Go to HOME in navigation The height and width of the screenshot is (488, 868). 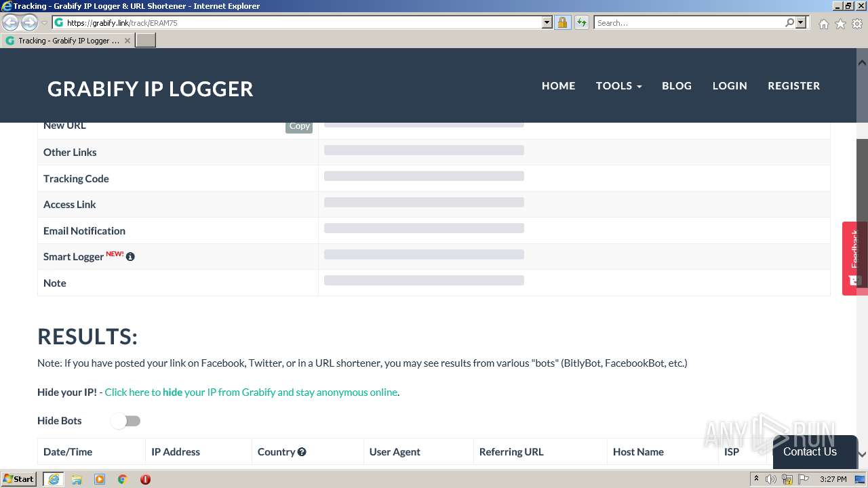click(558, 85)
